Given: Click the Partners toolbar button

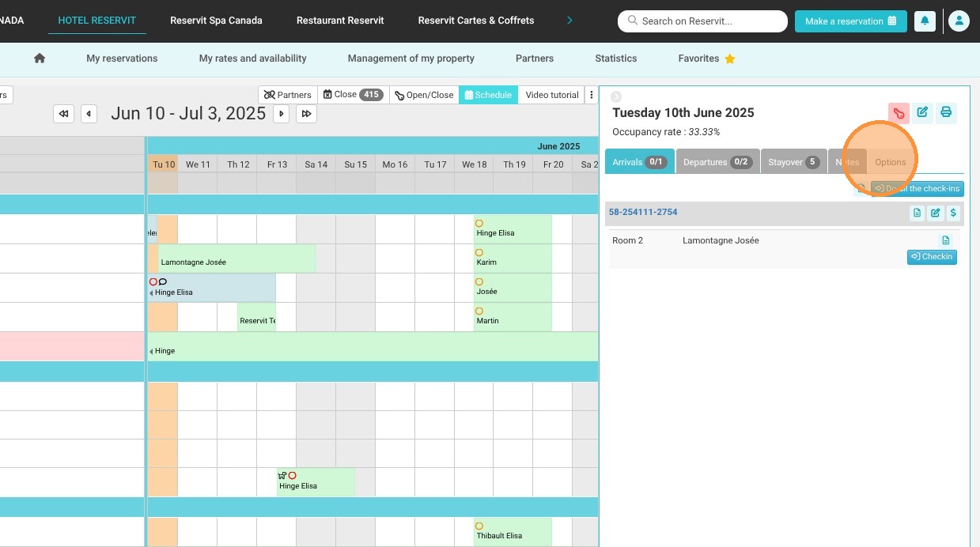Looking at the screenshot, I should coord(288,95).
